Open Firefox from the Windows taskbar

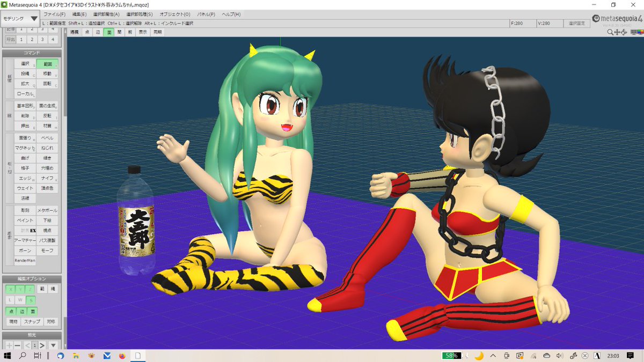pos(122,356)
